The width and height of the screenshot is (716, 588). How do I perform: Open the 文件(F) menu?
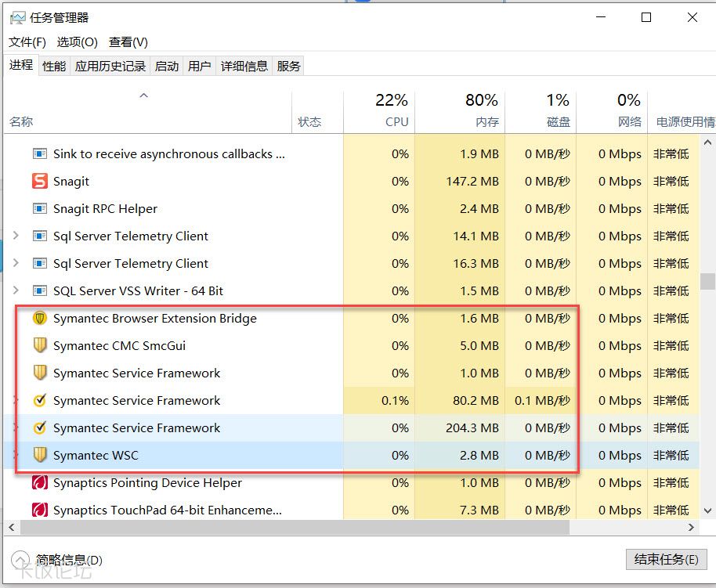point(27,42)
